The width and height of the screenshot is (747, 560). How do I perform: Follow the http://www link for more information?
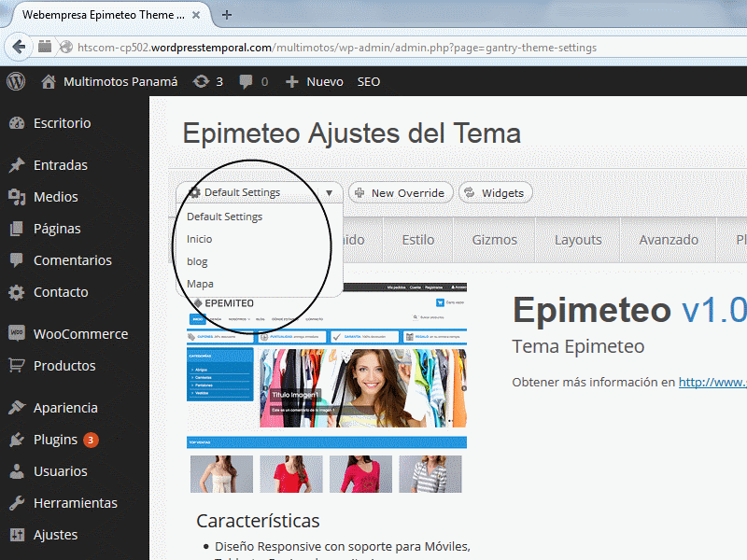(712, 382)
